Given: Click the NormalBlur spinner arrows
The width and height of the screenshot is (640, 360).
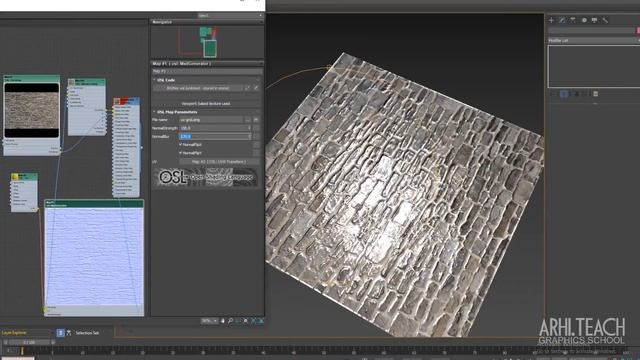Looking at the screenshot, I should click(249, 136).
